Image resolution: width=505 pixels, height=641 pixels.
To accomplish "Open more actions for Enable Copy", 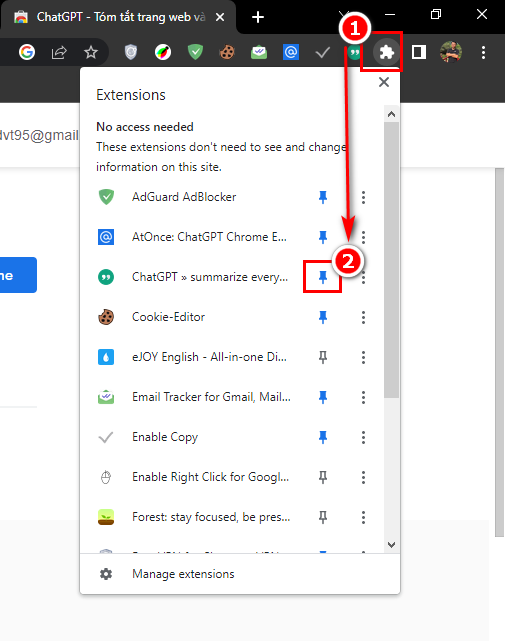I will 363,437.
